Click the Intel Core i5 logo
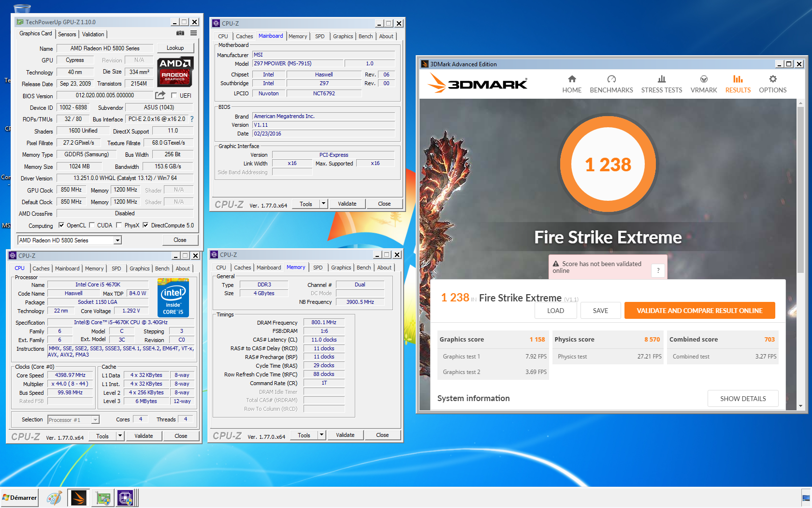The height and width of the screenshot is (508, 812). click(173, 297)
